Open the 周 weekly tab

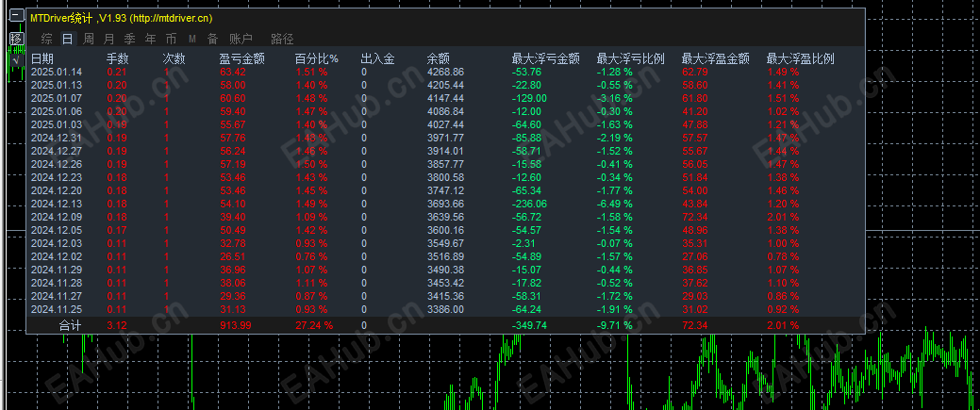(x=89, y=40)
